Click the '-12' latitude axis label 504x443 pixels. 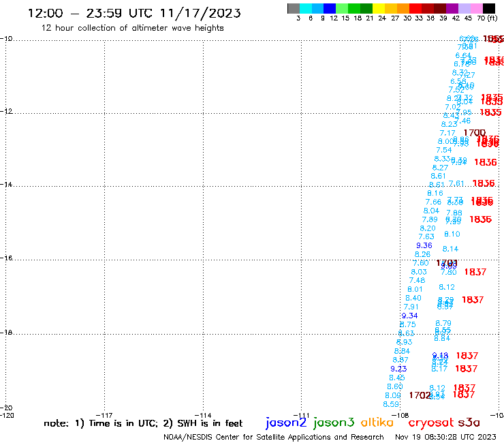pyautogui.click(x=6, y=111)
